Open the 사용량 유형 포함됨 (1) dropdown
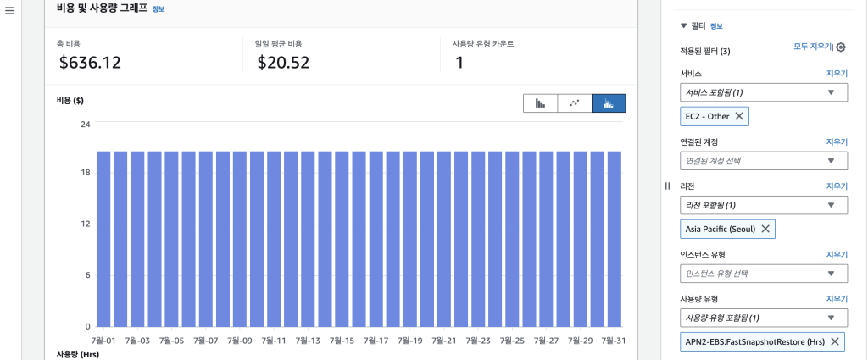868x360 pixels. tap(764, 318)
